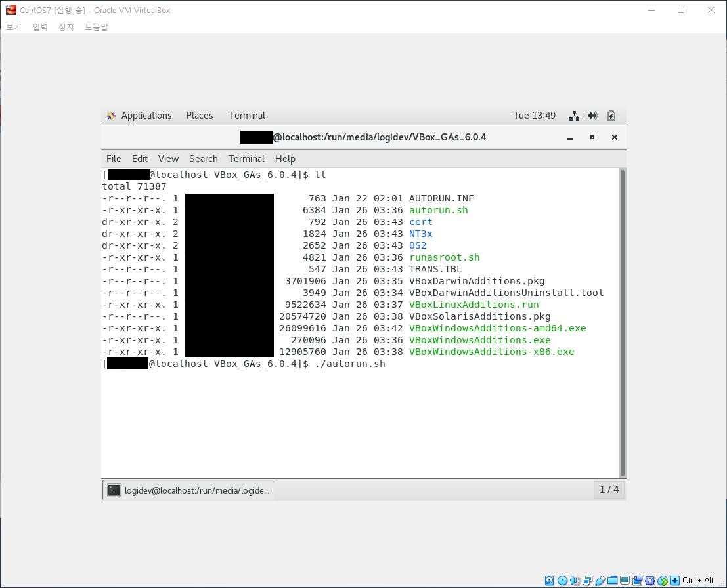727x588 pixels.
Task: Click the autorun.sh file name
Action: tap(438, 210)
